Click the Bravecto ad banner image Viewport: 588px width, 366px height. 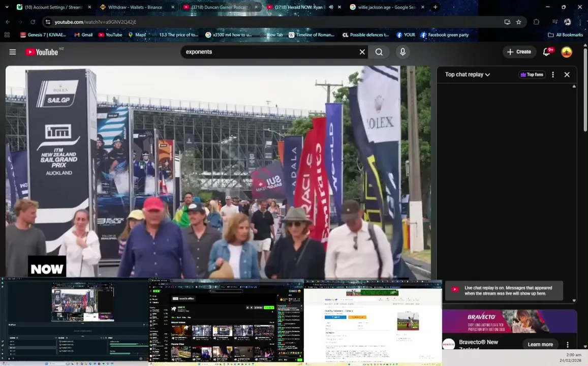[x=509, y=321]
